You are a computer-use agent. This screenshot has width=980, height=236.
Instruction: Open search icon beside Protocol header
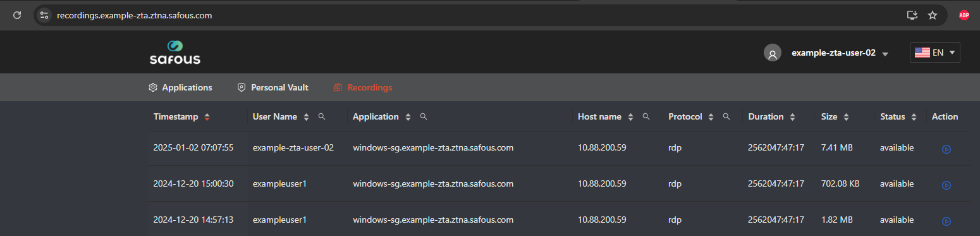point(726,116)
